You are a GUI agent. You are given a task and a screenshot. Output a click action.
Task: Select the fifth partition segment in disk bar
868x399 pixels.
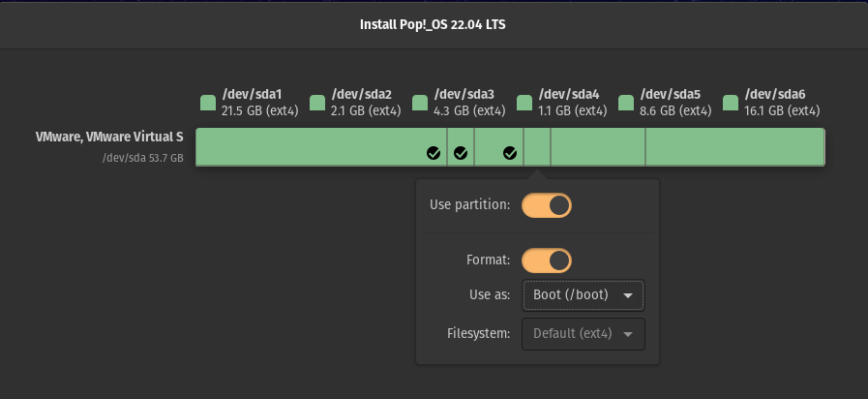pyautogui.click(x=598, y=147)
